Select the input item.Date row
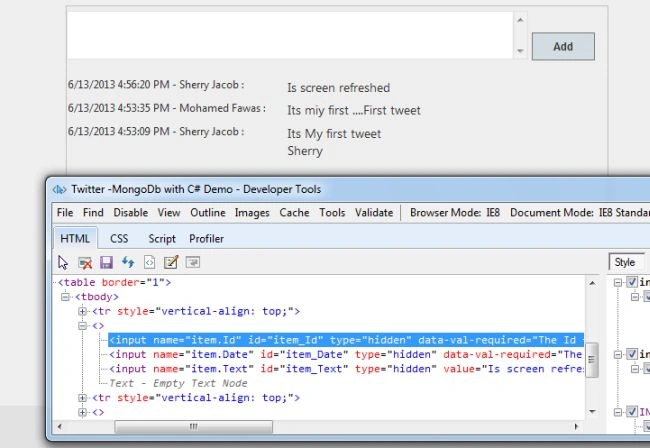Viewport: 650px width, 448px height. (x=346, y=355)
